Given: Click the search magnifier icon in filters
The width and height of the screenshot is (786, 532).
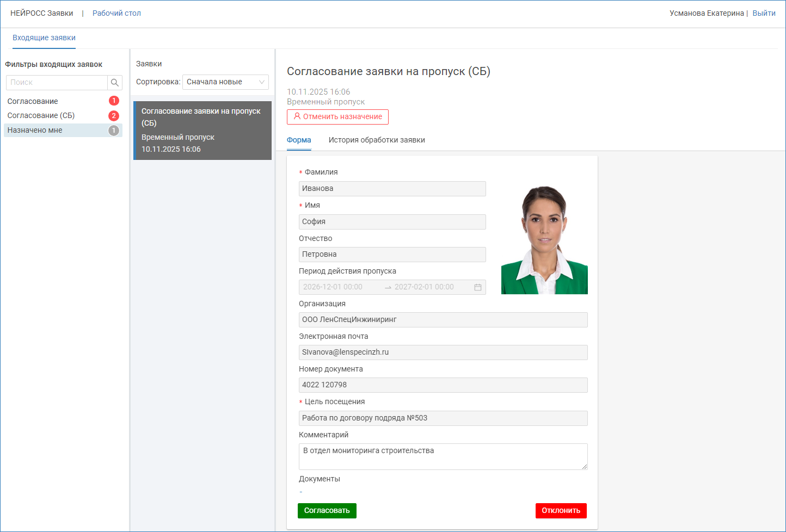Looking at the screenshot, I should coord(115,83).
